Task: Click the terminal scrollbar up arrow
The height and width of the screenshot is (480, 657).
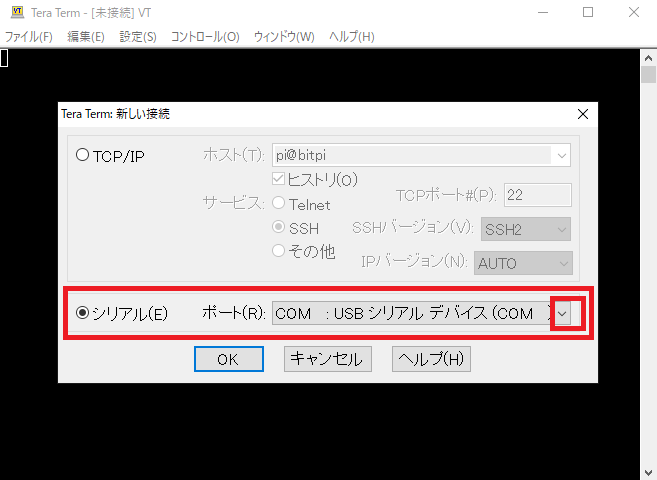Action: 648,58
